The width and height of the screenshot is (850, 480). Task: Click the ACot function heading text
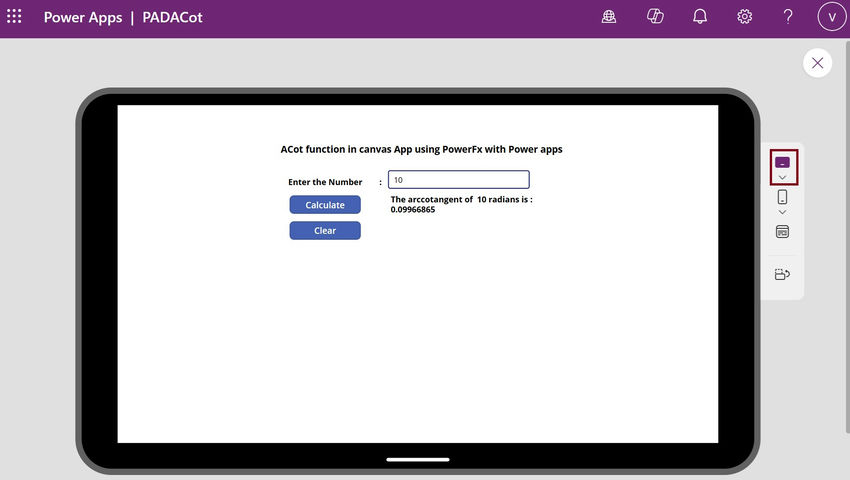[421, 149]
